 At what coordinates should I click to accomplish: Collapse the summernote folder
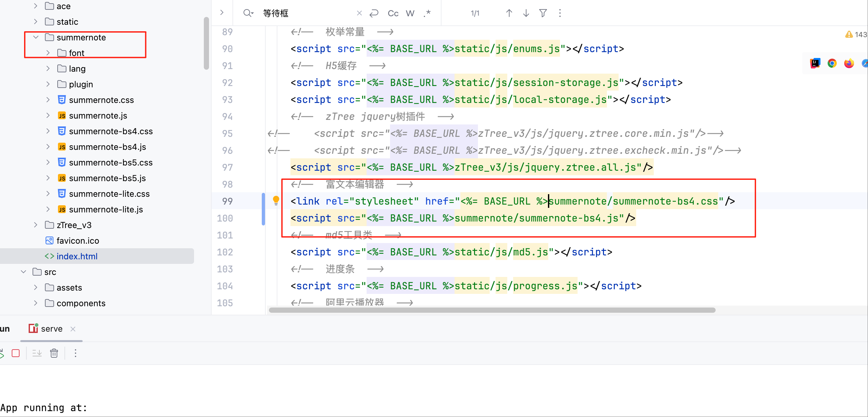pos(35,37)
